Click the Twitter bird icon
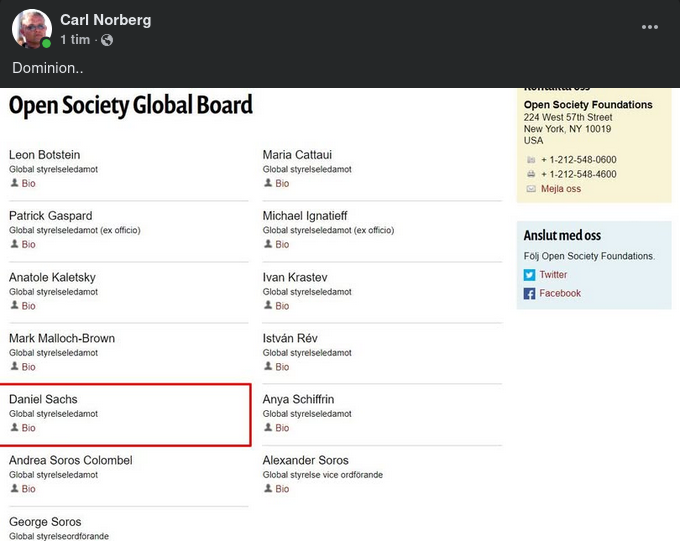This screenshot has height=541, width=680. click(530, 275)
